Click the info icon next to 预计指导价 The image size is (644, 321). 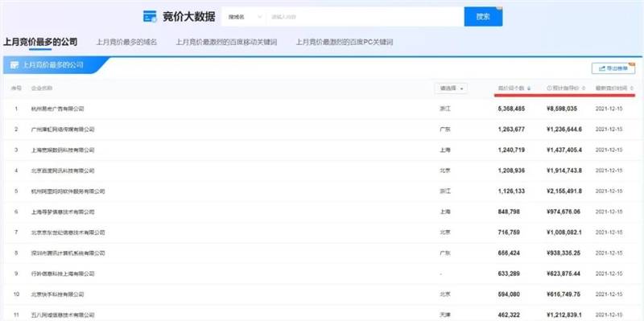549,88
